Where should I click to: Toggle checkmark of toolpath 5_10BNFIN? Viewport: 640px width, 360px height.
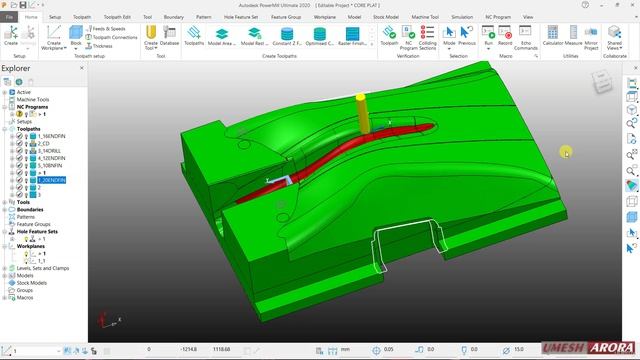19,165
